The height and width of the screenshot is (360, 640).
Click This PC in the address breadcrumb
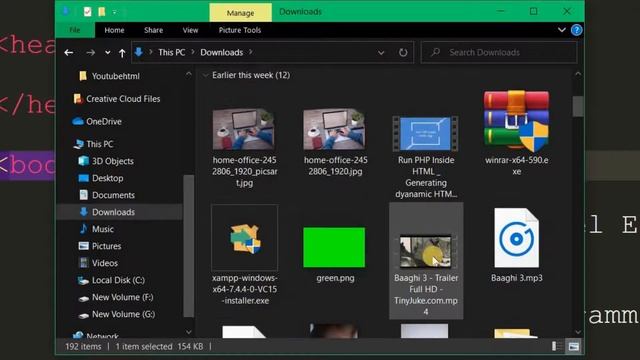(171, 52)
